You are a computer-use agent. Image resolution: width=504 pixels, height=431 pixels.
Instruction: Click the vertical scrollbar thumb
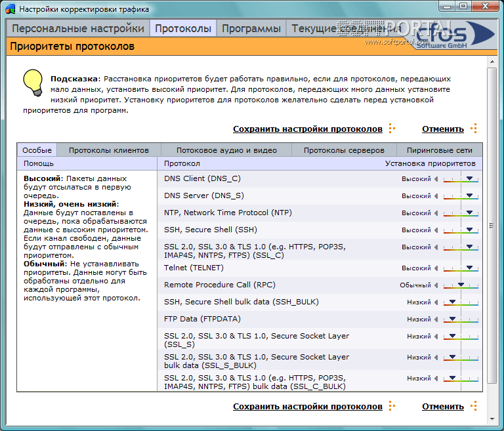pyautogui.click(x=492, y=225)
